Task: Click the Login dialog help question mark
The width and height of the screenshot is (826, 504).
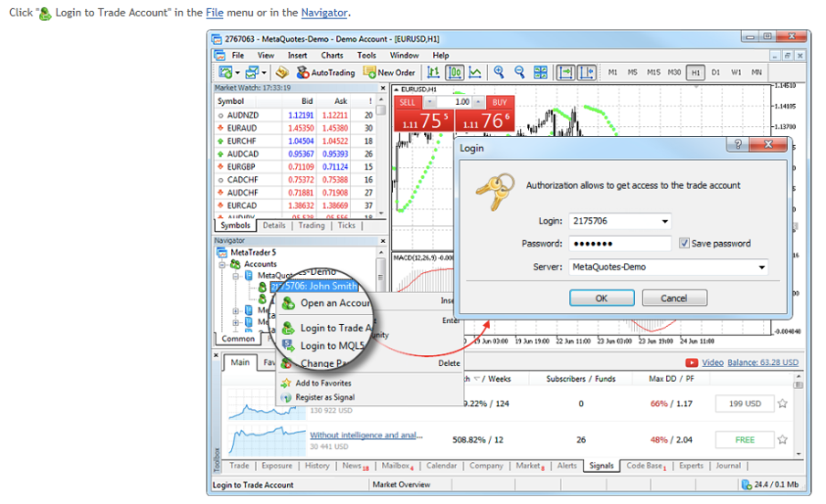Action: click(738, 144)
